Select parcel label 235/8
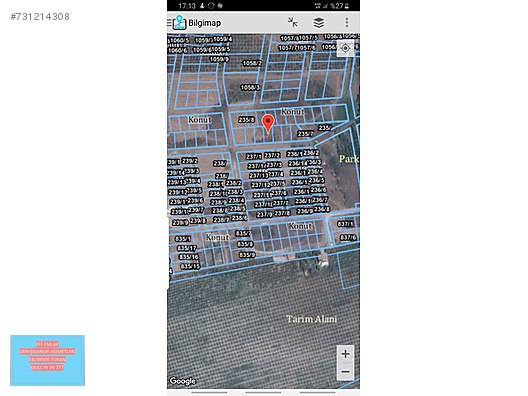Image resolution: width=528 pixels, height=396 pixels. coord(246,120)
